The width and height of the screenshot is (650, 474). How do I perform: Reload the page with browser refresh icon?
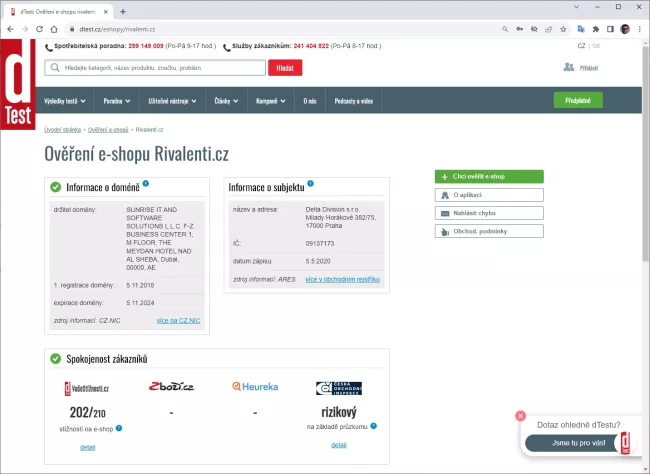click(40, 29)
